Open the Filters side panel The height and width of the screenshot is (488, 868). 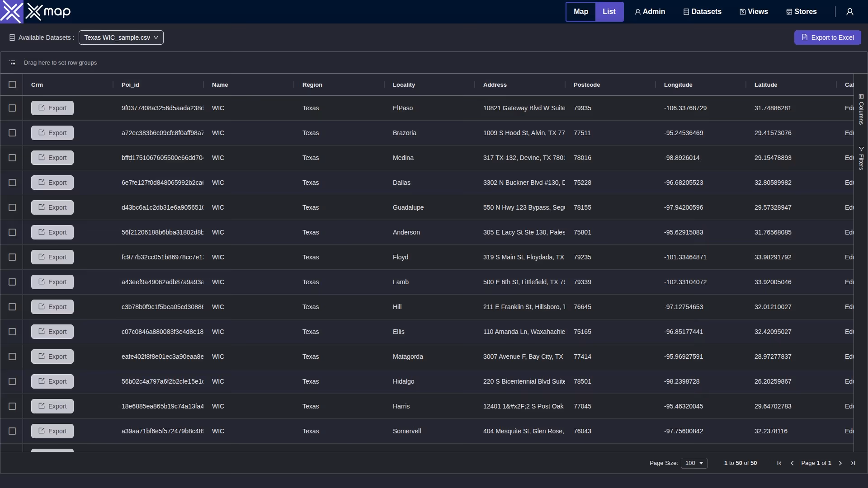(861, 158)
